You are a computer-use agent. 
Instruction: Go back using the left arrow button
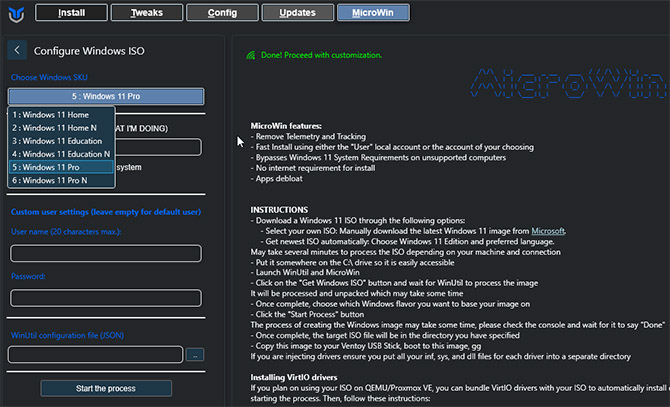click(x=18, y=50)
